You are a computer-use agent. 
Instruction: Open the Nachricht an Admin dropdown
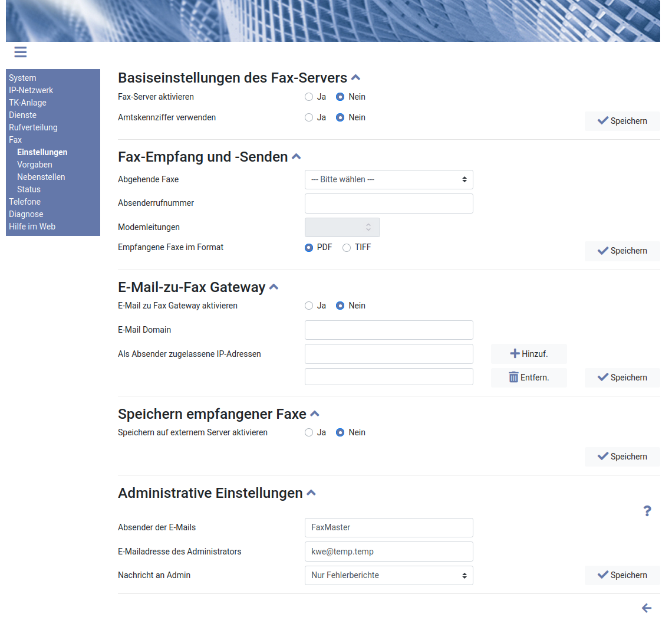(x=388, y=575)
